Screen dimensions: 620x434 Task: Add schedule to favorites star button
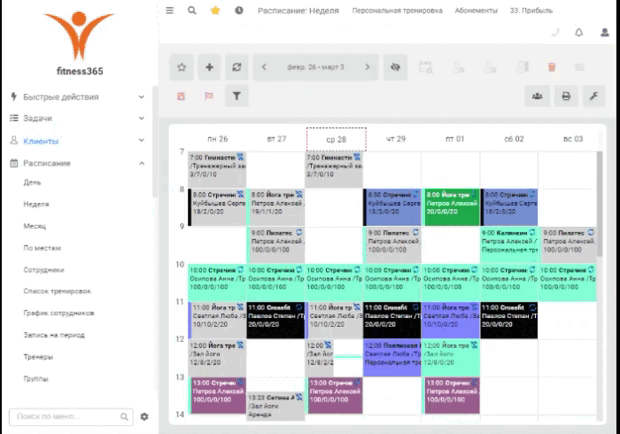[181, 67]
